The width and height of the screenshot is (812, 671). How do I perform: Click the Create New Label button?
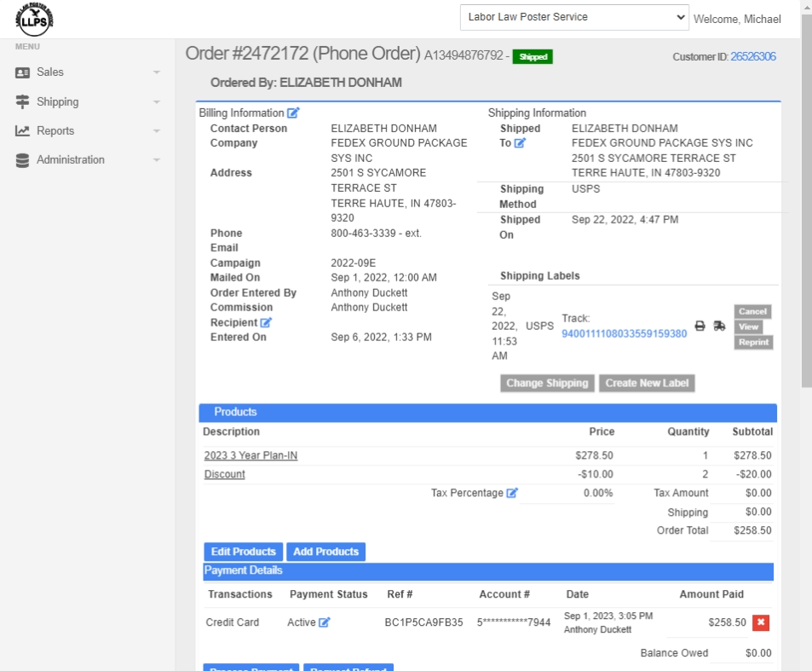point(647,383)
